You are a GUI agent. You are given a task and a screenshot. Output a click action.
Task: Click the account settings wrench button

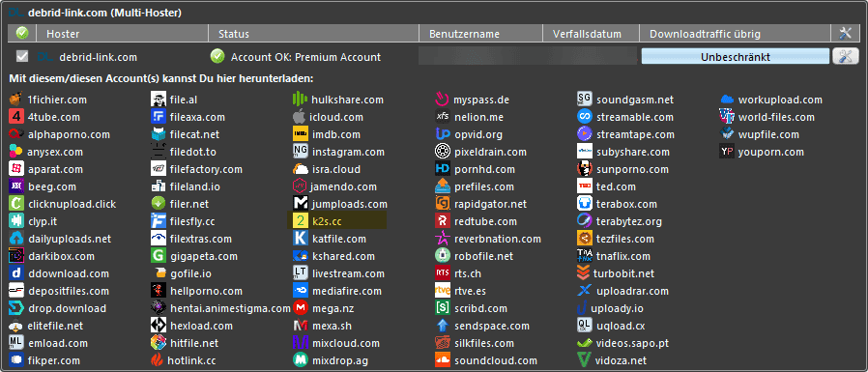pyautogui.click(x=846, y=56)
